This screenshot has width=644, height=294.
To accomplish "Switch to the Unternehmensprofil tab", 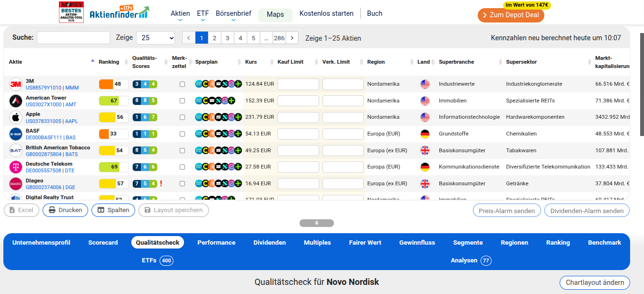I will [41, 242].
